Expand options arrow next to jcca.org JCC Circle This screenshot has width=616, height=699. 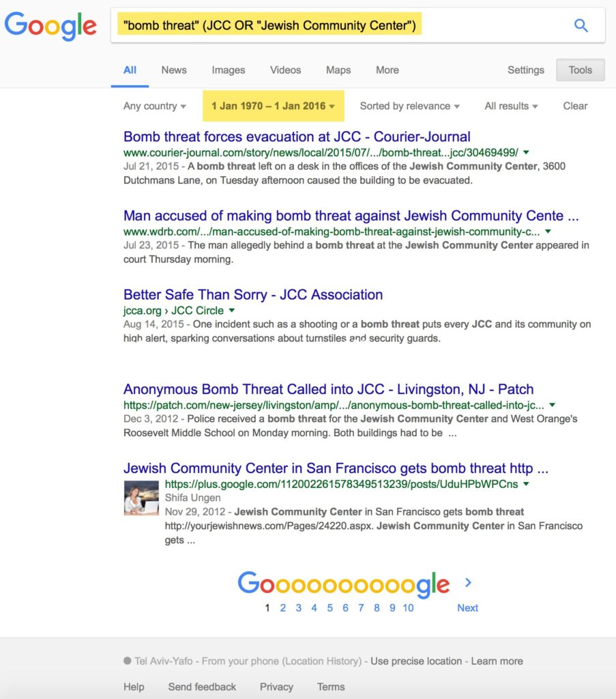click(232, 311)
